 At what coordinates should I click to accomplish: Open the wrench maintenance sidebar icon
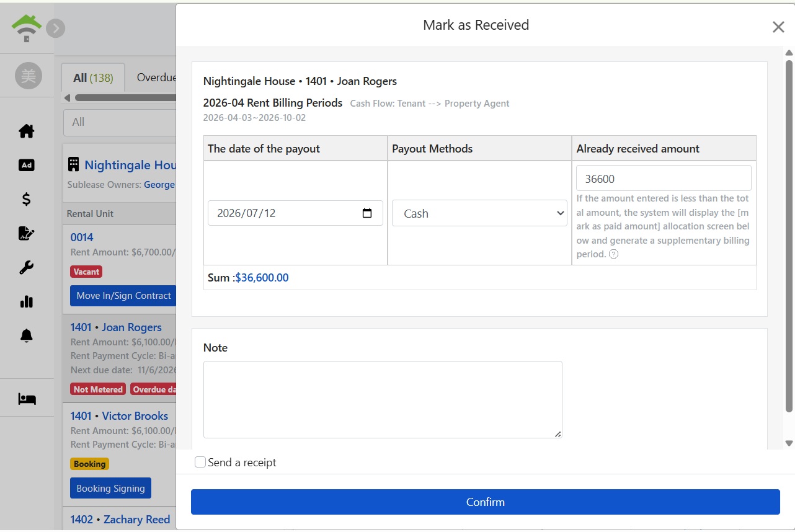tap(27, 268)
